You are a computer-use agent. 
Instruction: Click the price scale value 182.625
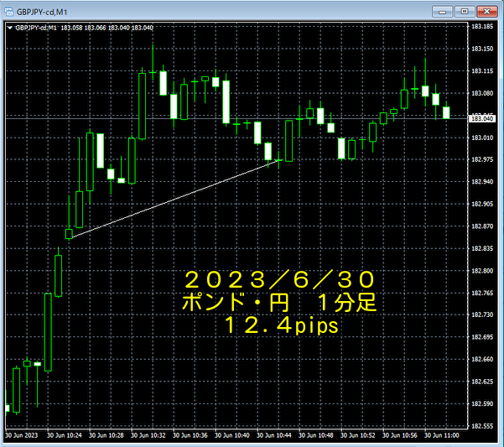coord(482,382)
